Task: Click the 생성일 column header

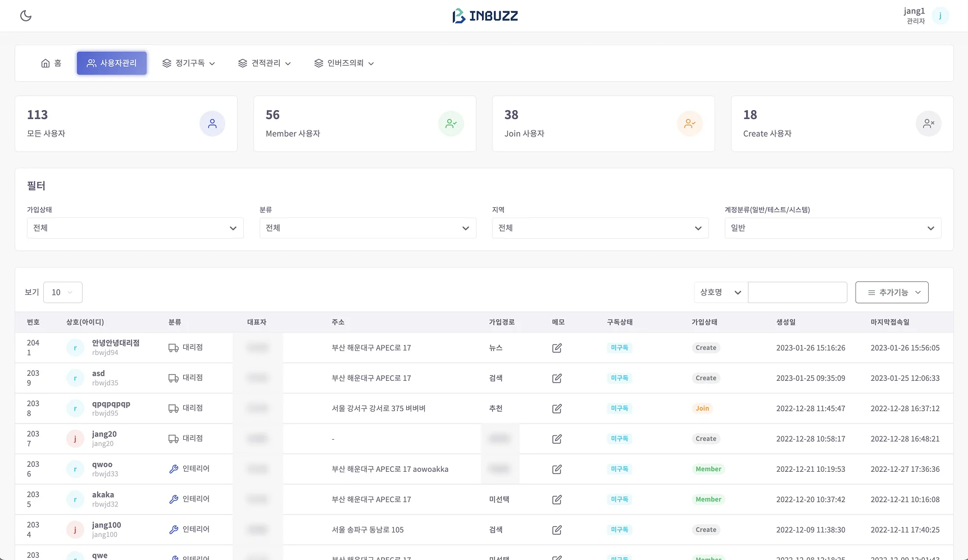Action: pos(786,322)
